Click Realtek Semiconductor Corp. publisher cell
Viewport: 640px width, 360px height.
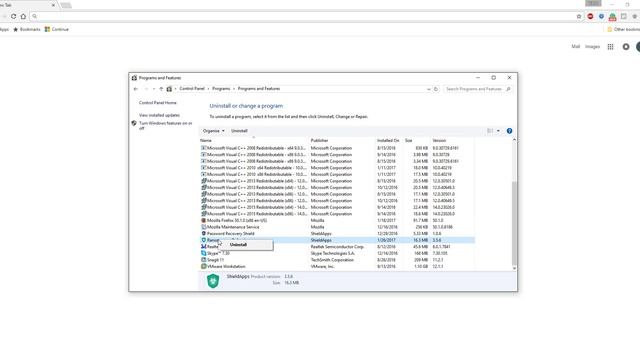[x=337, y=247]
